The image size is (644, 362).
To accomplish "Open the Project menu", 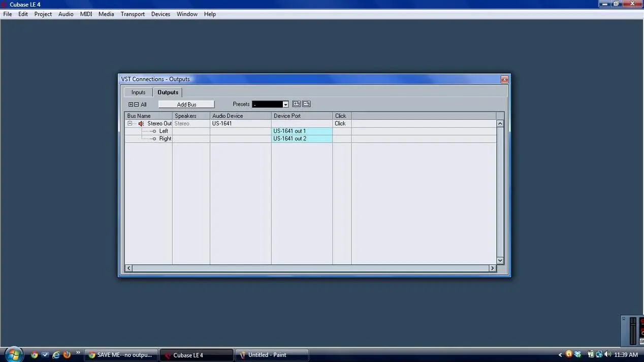I will (x=43, y=14).
